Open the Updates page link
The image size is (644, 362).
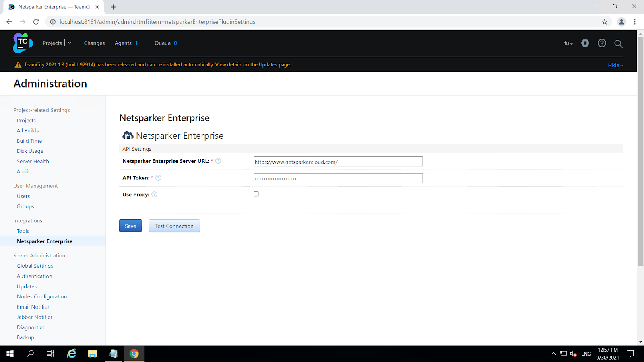tap(267, 64)
